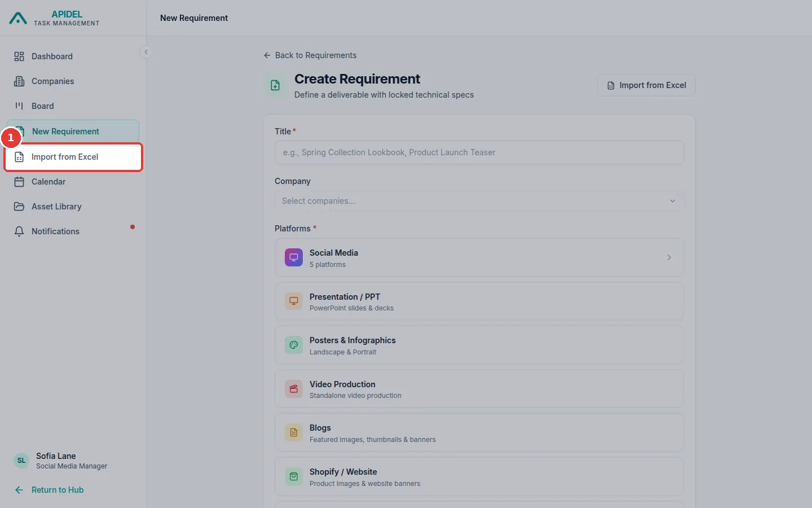Open Import from Excel sidebar item
Viewport: 812px width, 508px height.
click(x=73, y=157)
